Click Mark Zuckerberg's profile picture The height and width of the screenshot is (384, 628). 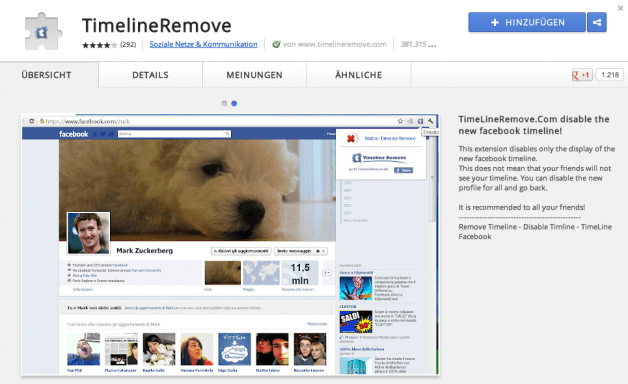[x=88, y=233]
